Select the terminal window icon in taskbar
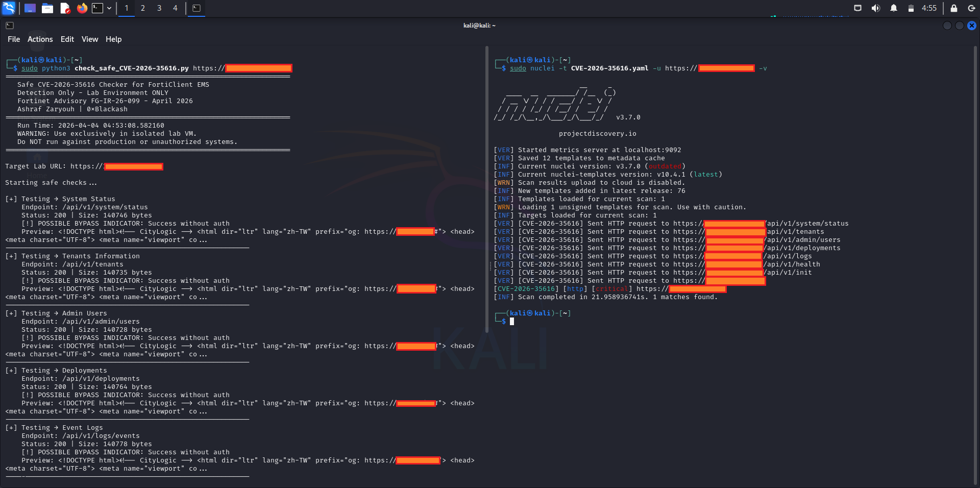 point(197,8)
